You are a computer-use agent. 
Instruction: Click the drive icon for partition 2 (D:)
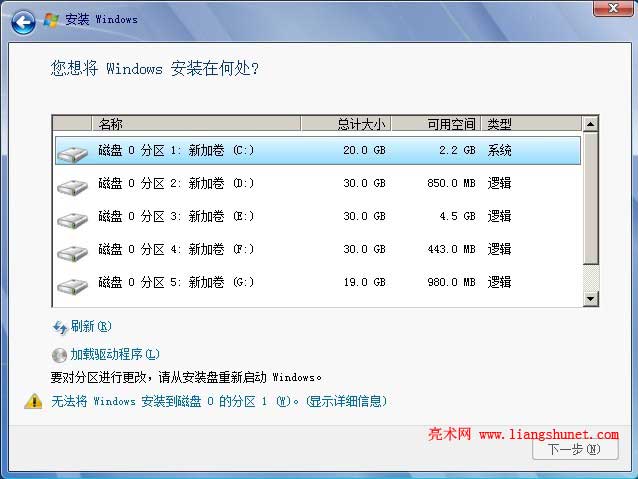pyautogui.click(x=73, y=186)
